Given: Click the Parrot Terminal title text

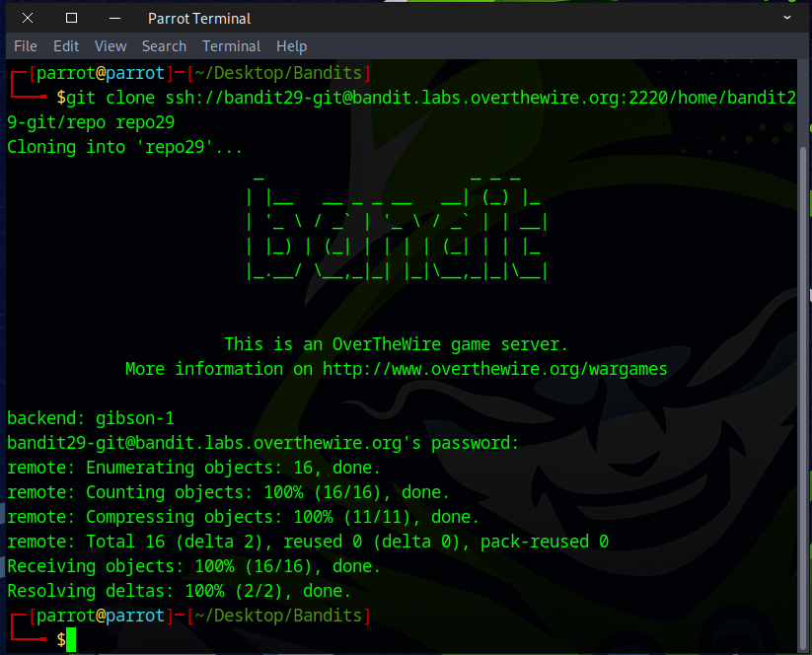Looking at the screenshot, I should (x=199, y=18).
